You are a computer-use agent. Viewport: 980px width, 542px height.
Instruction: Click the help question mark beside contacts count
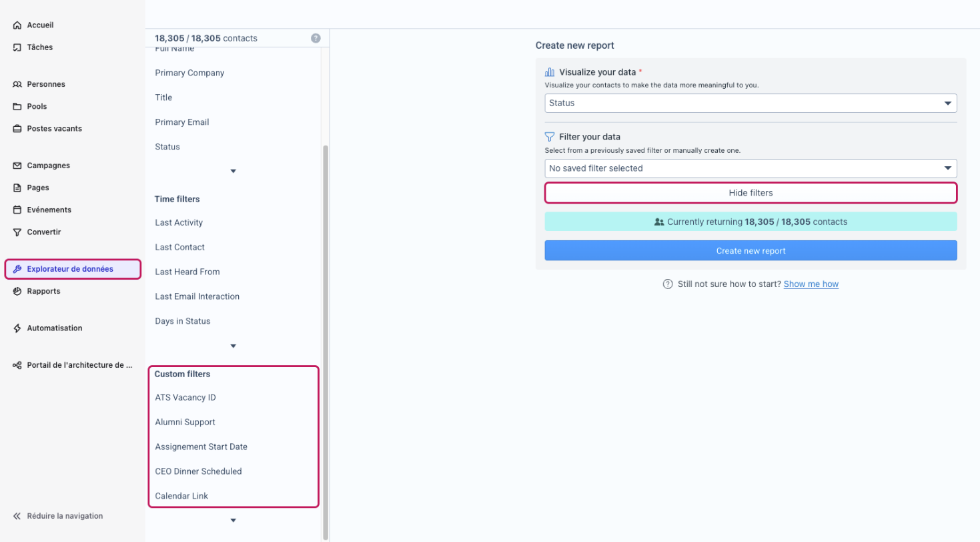(316, 39)
